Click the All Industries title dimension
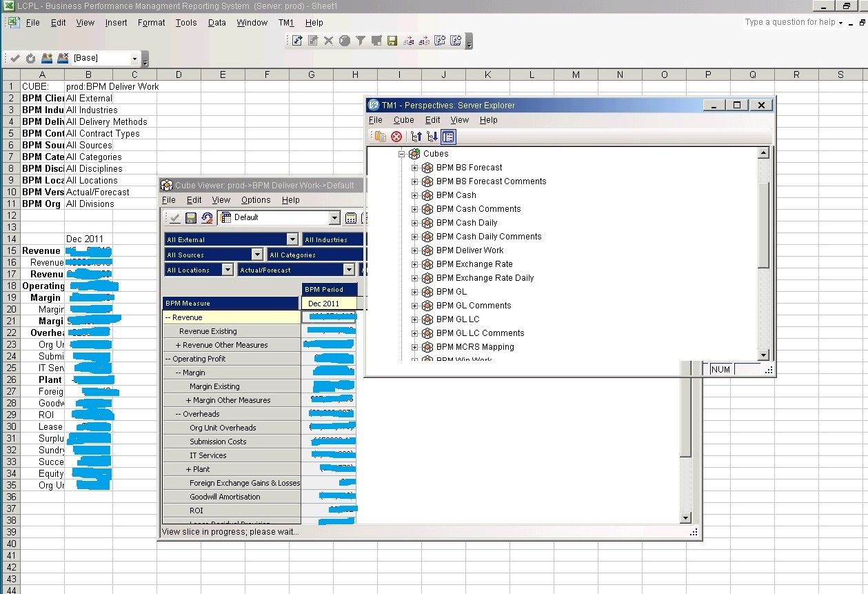Image resolution: width=868 pixels, height=594 pixels. click(333, 239)
